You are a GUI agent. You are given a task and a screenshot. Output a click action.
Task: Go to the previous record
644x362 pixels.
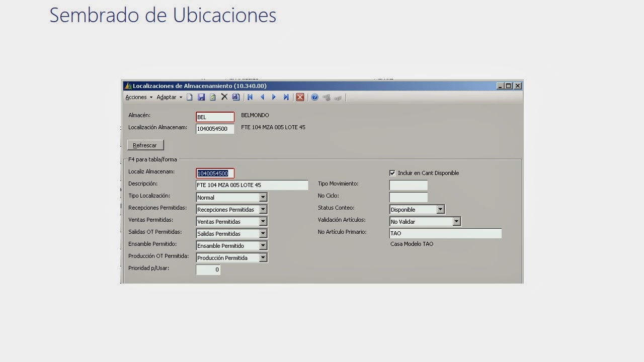(262, 97)
